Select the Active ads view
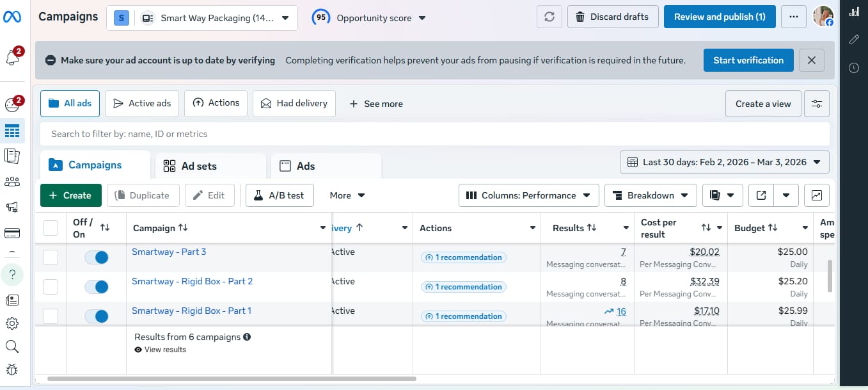This screenshot has width=868, height=390. (142, 103)
